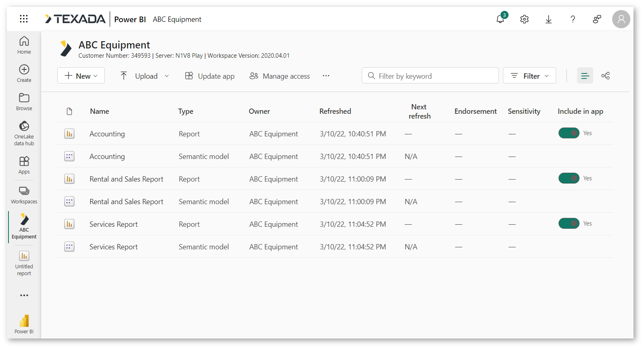Open the Accounting report name
Viewport: 644px width, 349px height.
coord(107,134)
